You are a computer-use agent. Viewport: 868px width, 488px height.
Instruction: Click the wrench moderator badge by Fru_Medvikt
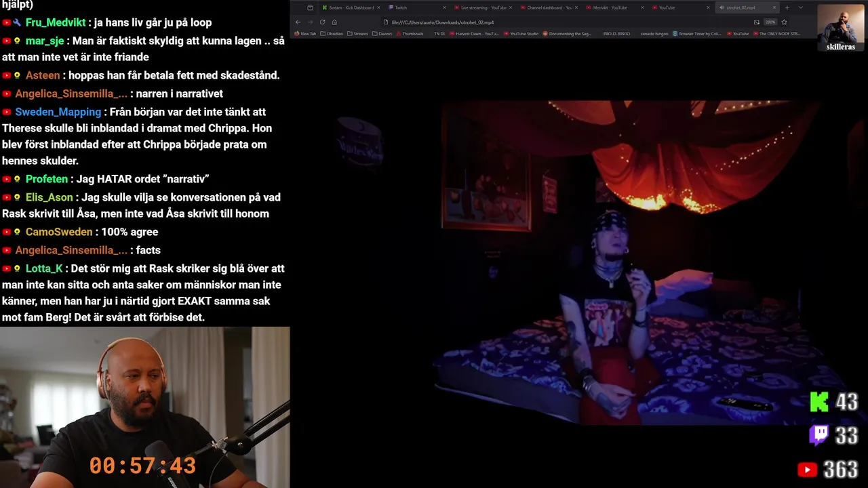tap(17, 22)
